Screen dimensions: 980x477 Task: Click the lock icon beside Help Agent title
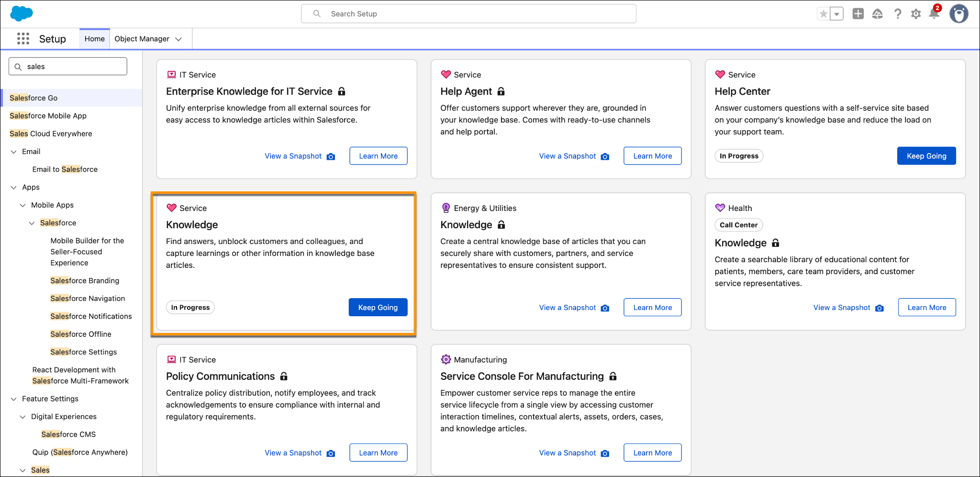pos(501,91)
